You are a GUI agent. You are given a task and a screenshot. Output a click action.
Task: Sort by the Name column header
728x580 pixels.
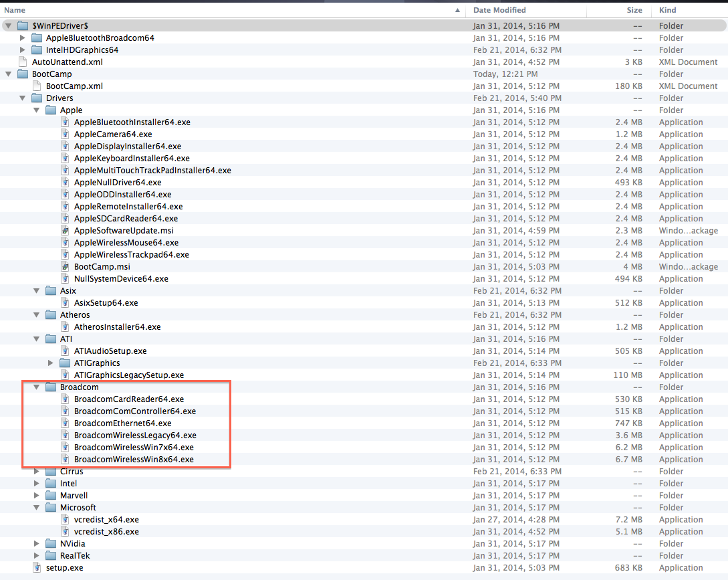click(15, 10)
